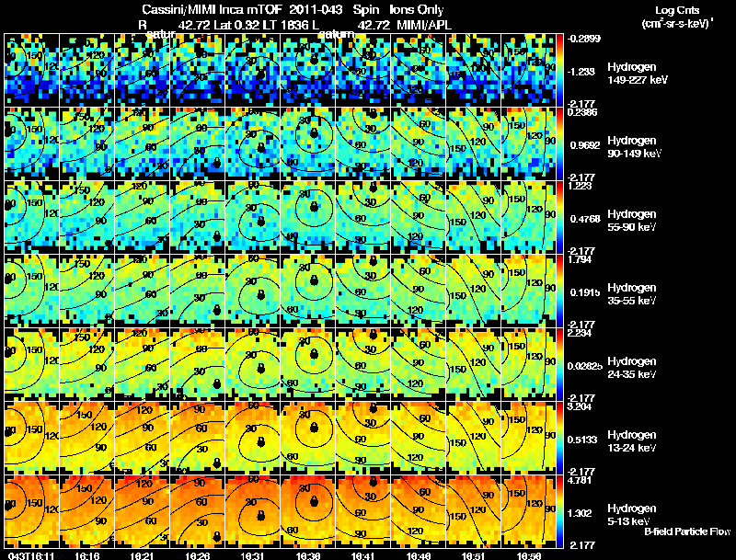
Task: Click the '1.302' color scale value
Action: 580,513
